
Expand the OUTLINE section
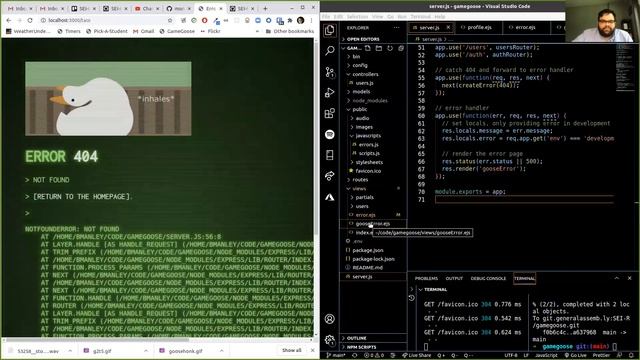click(357, 338)
